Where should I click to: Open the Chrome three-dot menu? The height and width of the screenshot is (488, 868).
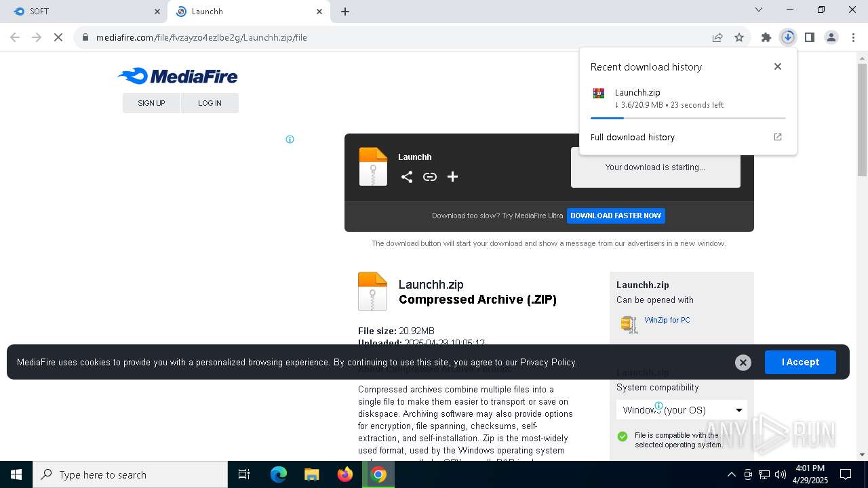[x=853, y=37]
